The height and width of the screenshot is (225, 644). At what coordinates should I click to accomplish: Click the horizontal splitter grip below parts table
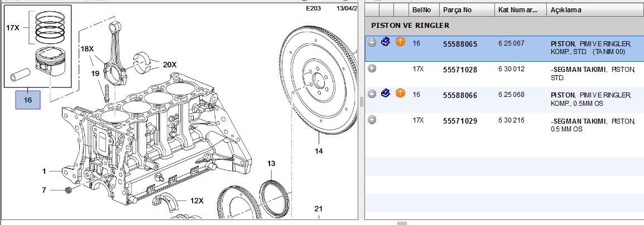click(x=402, y=223)
